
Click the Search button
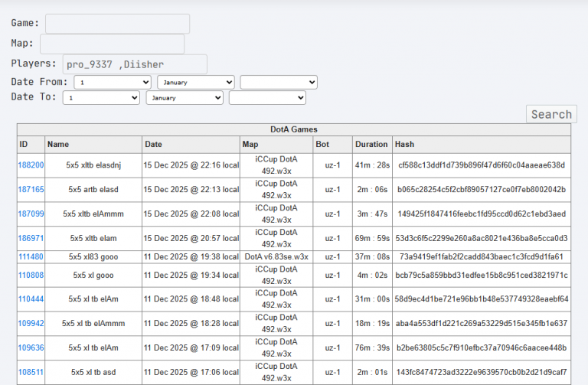click(x=551, y=114)
